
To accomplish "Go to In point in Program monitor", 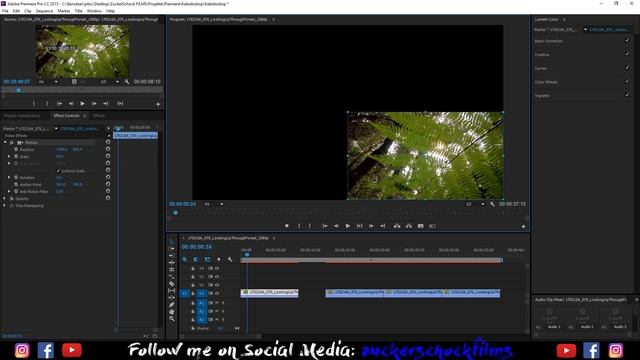I will (x=324, y=226).
